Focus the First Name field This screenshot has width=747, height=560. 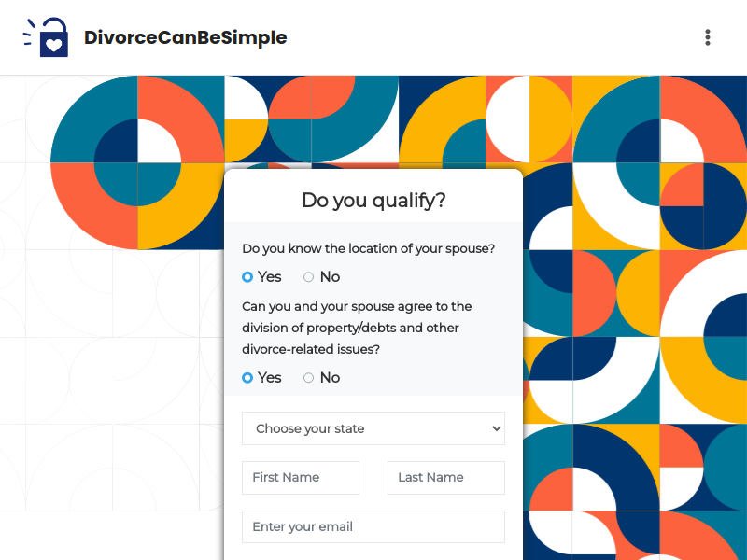click(x=301, y=478)
